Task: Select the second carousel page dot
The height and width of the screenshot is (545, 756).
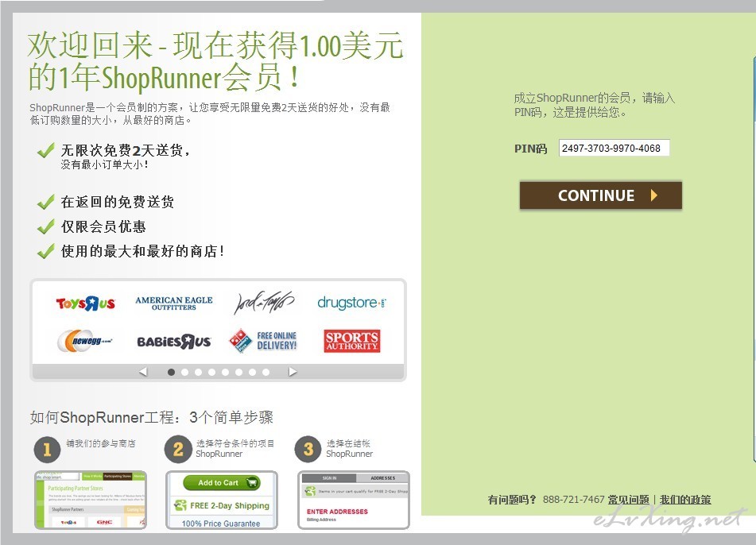Action: point(184,372)
